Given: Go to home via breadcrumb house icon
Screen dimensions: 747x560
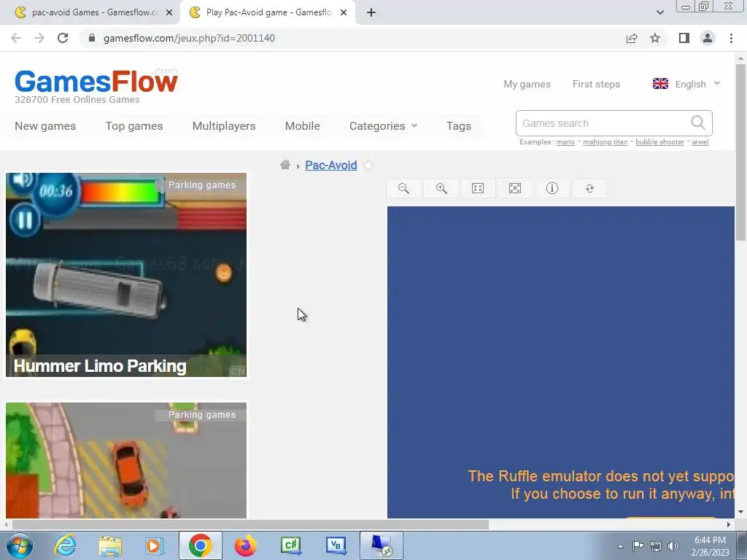Looking at the screenshot, I should (x=285, y=165).
